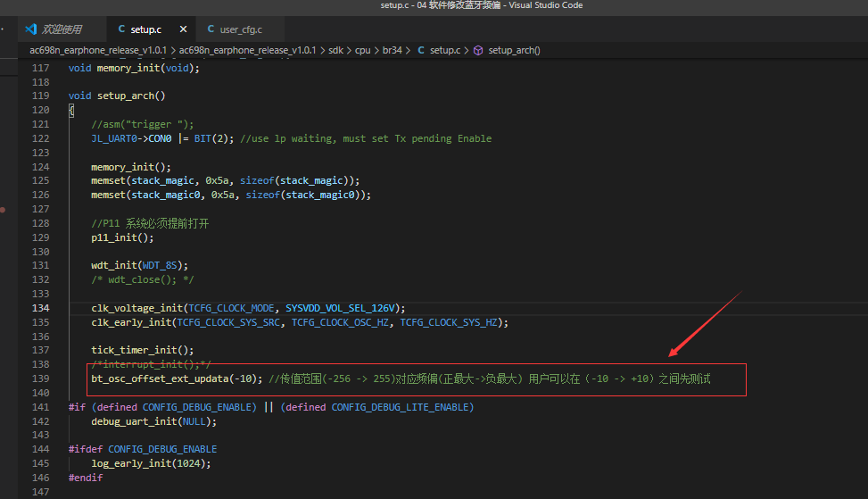The width and height of the screenshot is (868, 499).
Task: Select the br34 breadcrumb folder
Action: 392,50
